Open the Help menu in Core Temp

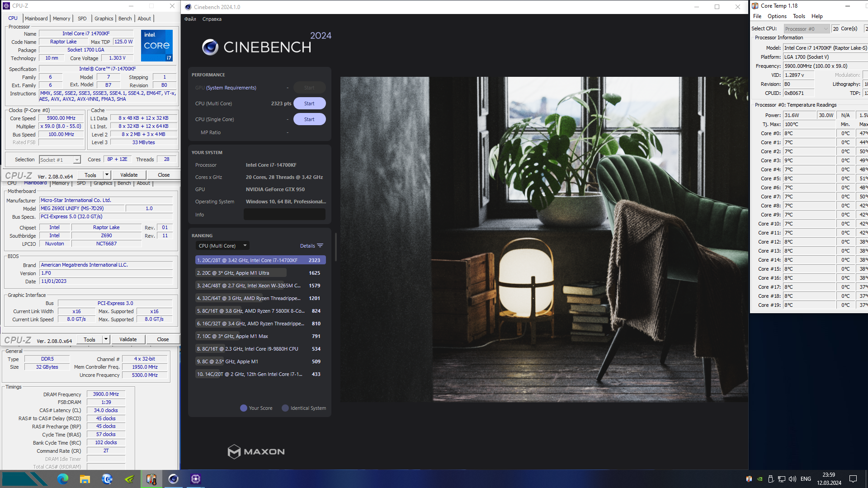[817, 16]
